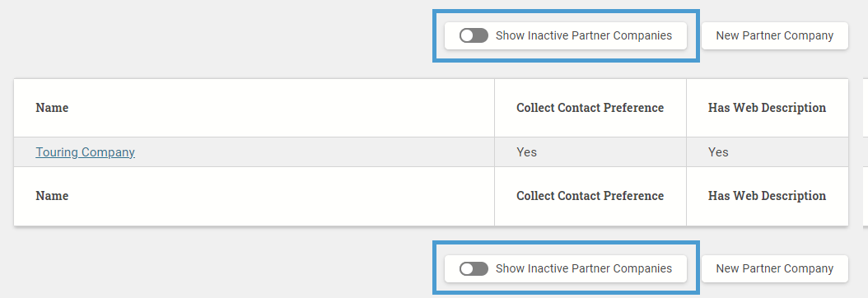The width and height of the screenshot is (868, 298).
Task: Click New Partner Company button below table
Action: [774, 268]
